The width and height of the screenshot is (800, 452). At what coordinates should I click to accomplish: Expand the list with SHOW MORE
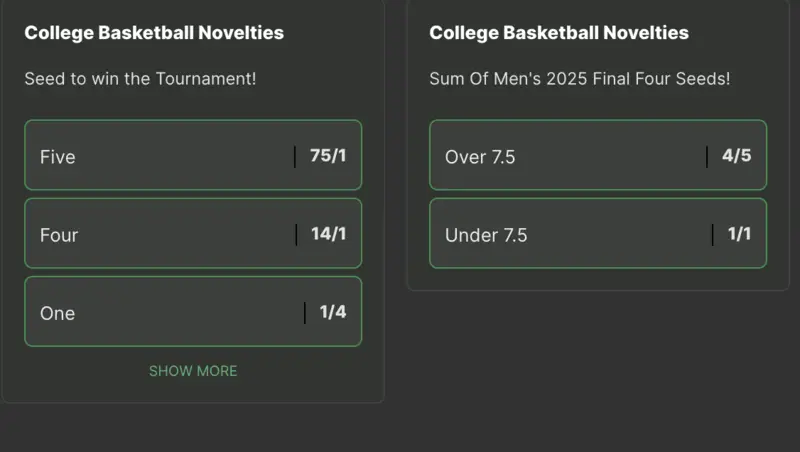point(193,371)
